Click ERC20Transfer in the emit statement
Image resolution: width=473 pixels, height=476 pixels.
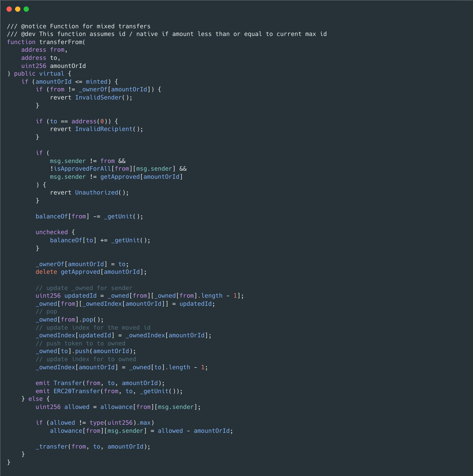[x=77, y=391]
